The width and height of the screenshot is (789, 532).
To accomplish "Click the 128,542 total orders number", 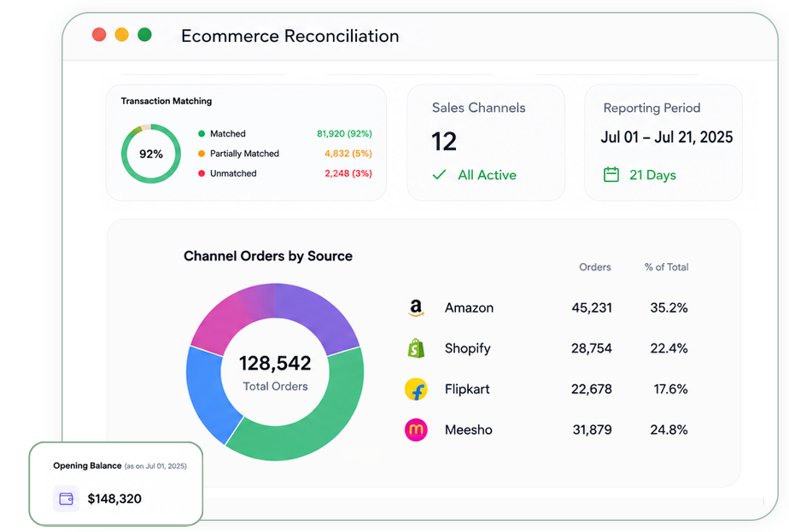I will (x=275, y=364).
